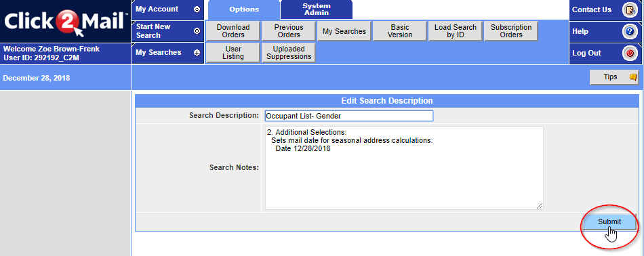Click the Search Notes resize handle
Image resolution: width=644 pixels, height=256 pixels.
(x=540, y=206)
